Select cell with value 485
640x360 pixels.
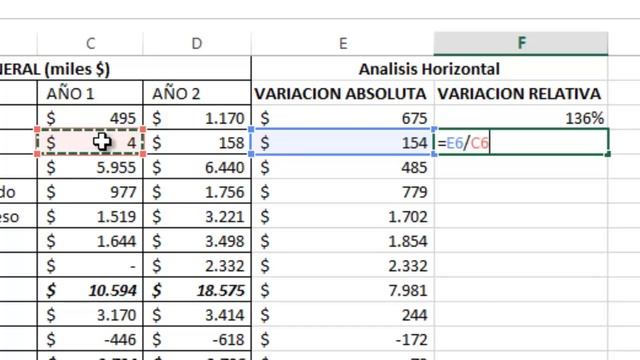point(343,167)
